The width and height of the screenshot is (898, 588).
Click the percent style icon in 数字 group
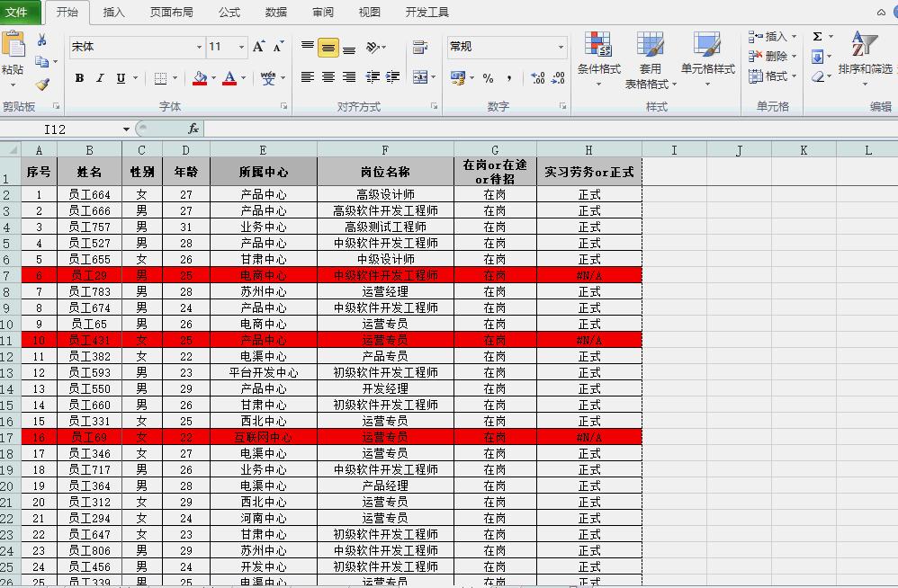(x=487, y=78)
